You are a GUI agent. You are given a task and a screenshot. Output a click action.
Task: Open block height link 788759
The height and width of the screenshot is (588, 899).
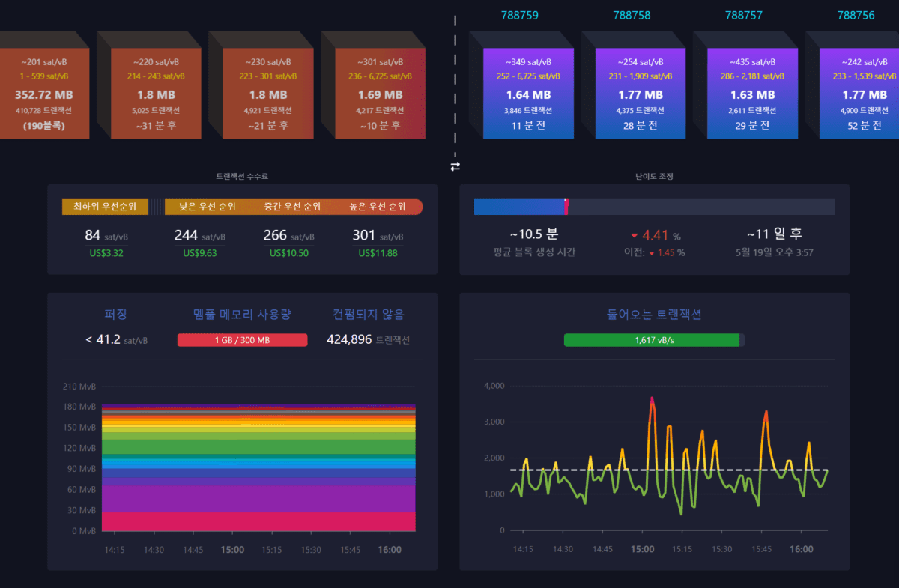[x=519, y=15]
